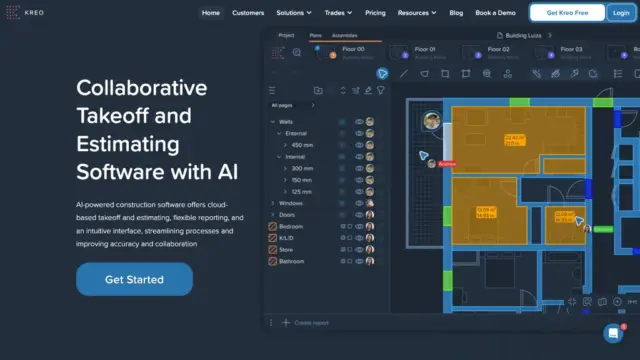
Task: Select the ruler measure tool
Action: (536, 74)
